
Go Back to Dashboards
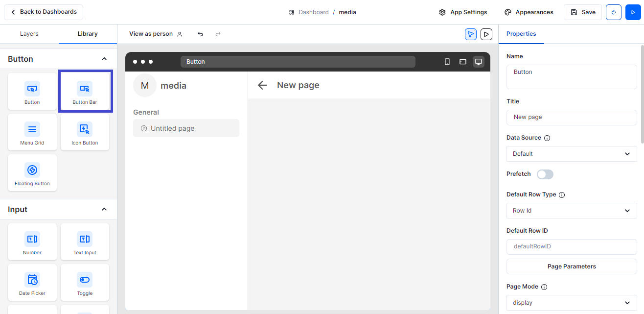[x=44, y=12]
